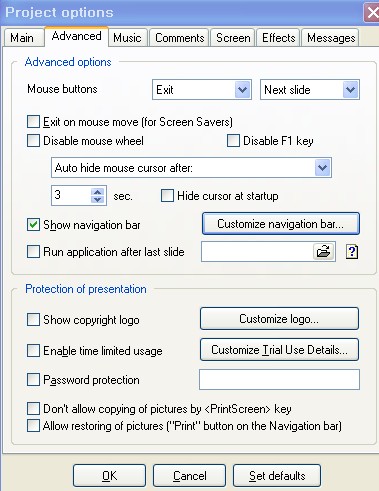
Task: Check Show copyright logo
Action: 33,319
